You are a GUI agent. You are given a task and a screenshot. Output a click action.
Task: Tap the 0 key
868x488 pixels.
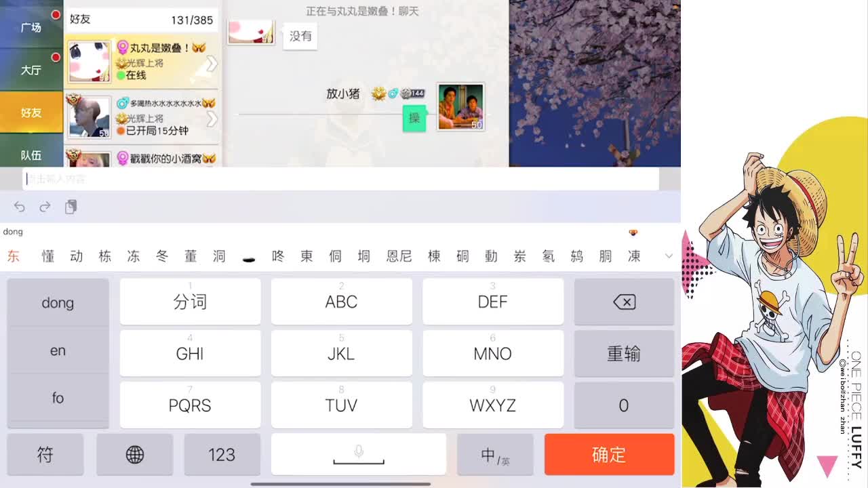(x=624, y=405)
